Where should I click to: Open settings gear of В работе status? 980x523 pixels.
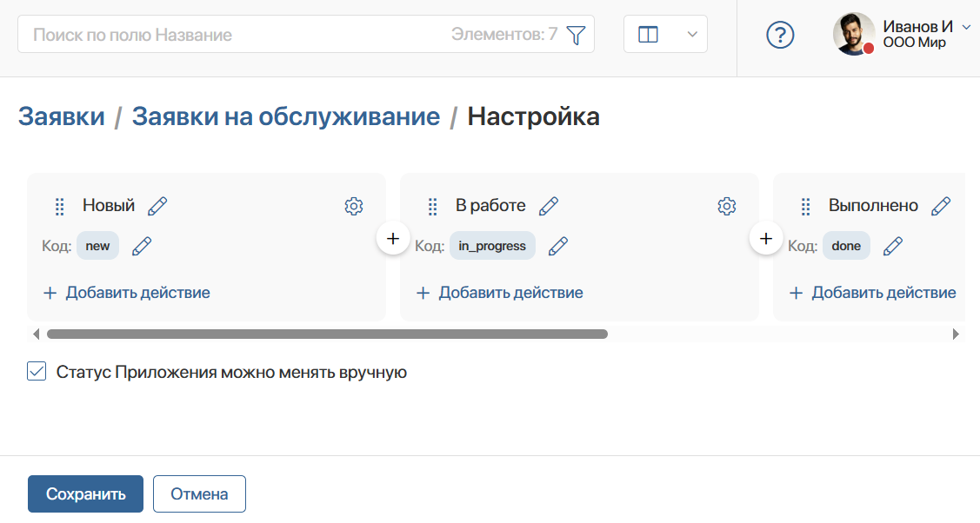[727, 206]
